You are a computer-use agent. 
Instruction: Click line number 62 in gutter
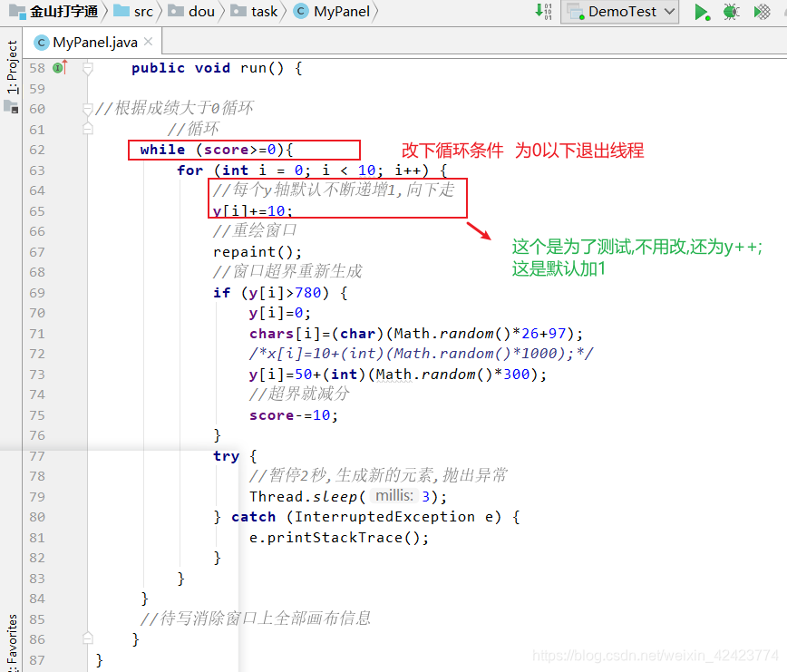(37, 150)
